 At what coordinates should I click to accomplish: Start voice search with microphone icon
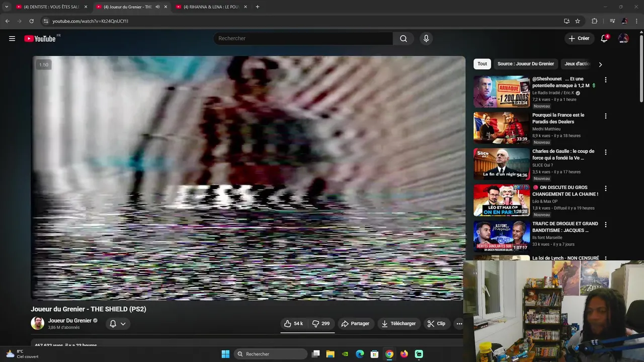426,39
